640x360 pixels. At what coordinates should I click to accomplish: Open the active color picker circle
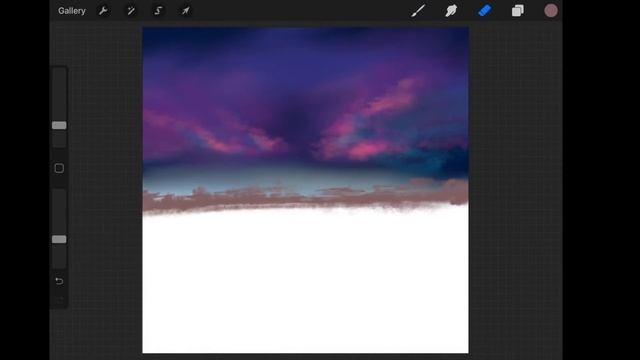[x=551, y=11]
